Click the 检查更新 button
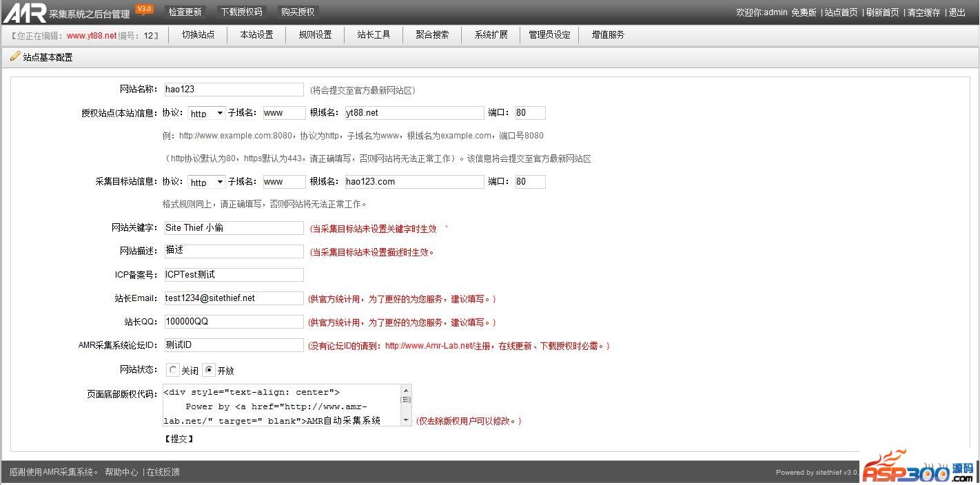Viewport: 980px width, 485px height. [185, 12]
